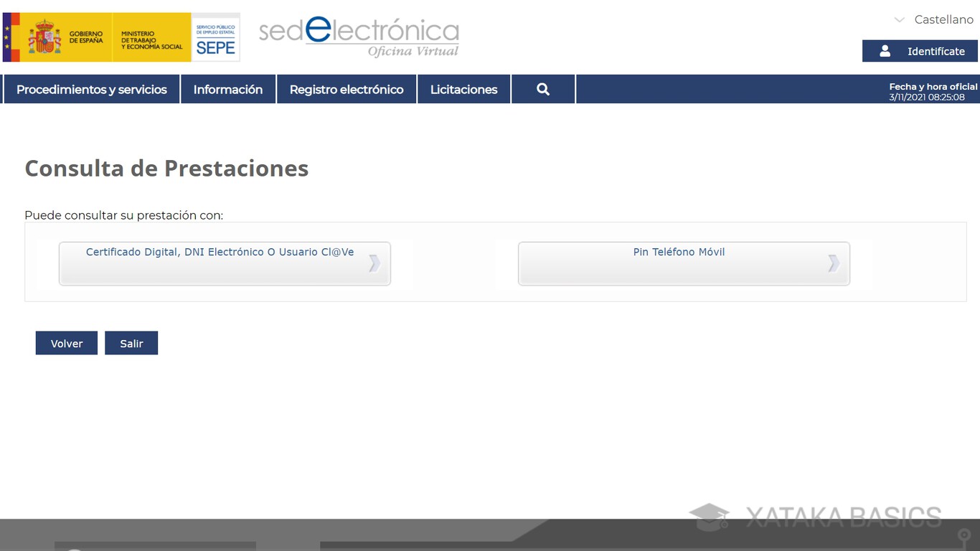Choose Certificado Digital, DNI Electrónico O Usuario Cl@ve
Screen dimensions: 980x551
click(x=225, y=264)
